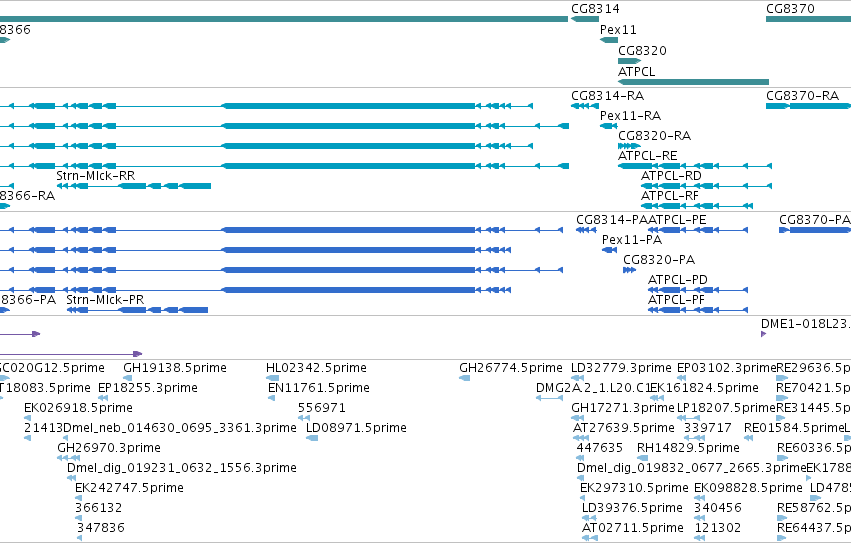Click the Dmel_dig_019231_0632_1556.3prime label

pyautogui.click(x=182, y=468)
